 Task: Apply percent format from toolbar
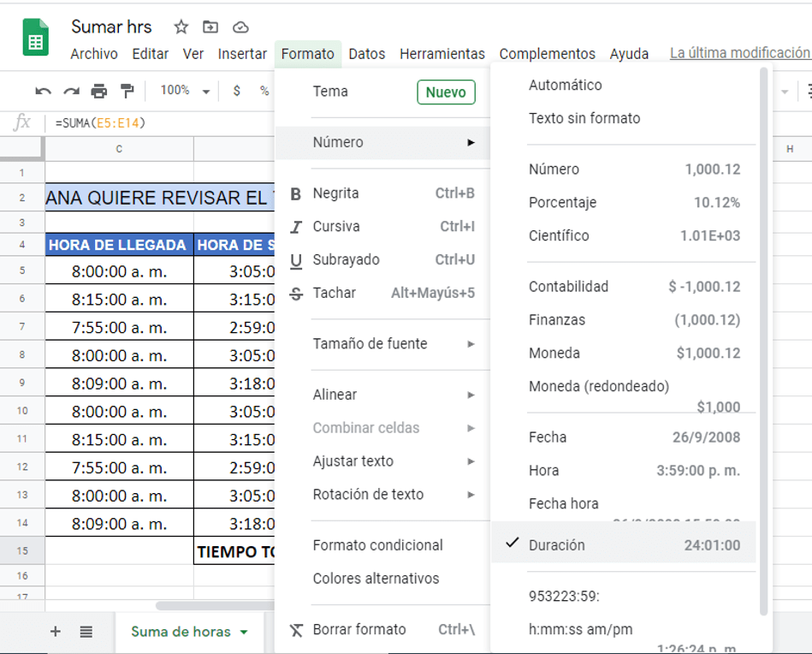tap(264, 91)
